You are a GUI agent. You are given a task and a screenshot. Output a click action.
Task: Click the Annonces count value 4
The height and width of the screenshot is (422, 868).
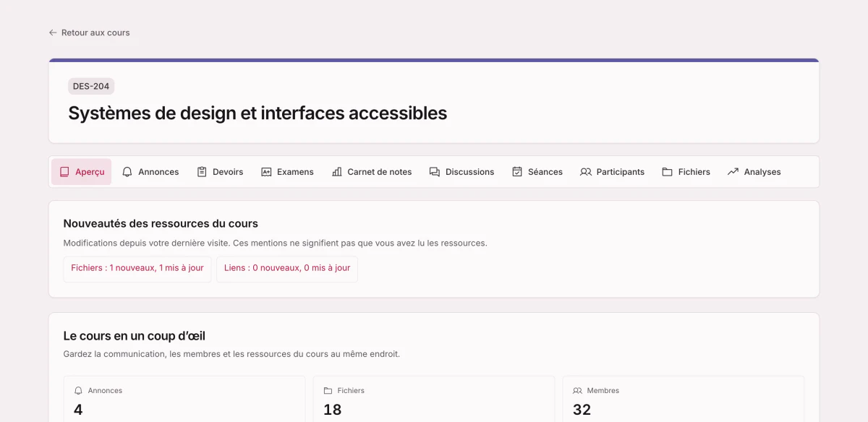78,410
